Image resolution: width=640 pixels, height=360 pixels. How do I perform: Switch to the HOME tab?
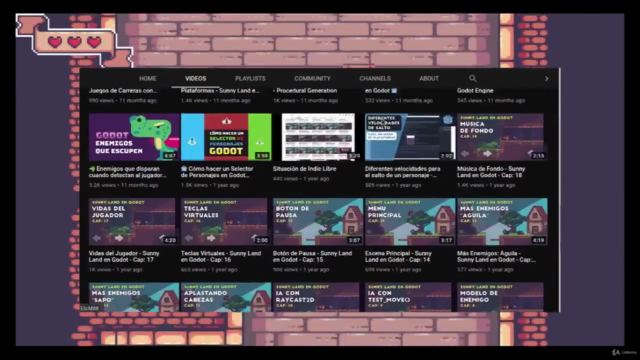(147, 79)
